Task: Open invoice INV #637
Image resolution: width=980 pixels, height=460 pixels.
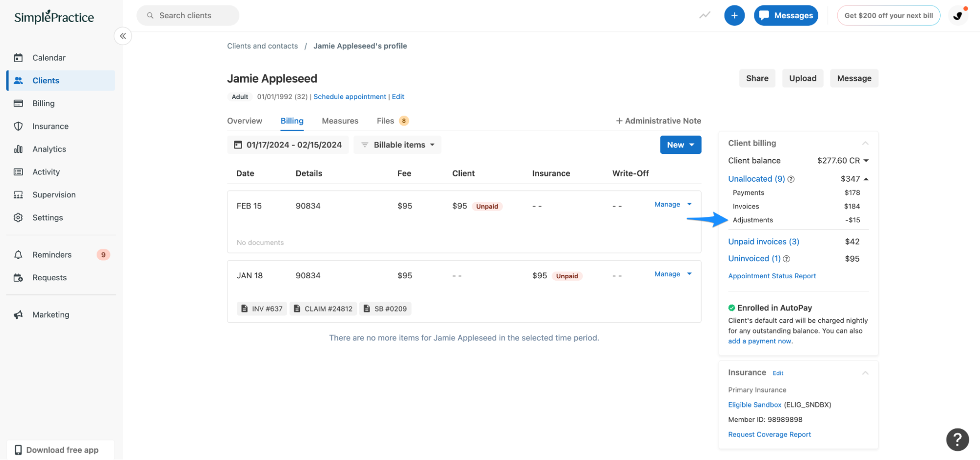Action: [x=261, y=309]
